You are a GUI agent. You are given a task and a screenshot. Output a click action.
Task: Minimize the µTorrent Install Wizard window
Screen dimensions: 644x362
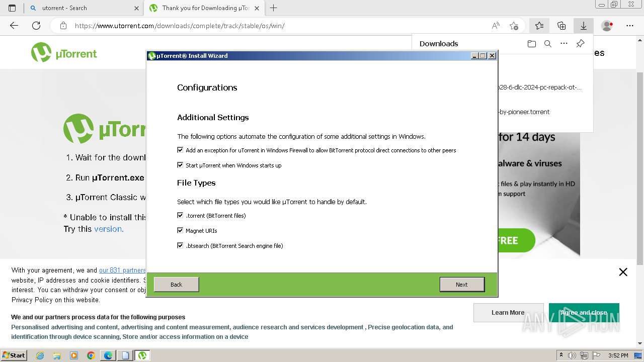pyautogui.click(x=474, y=56)
